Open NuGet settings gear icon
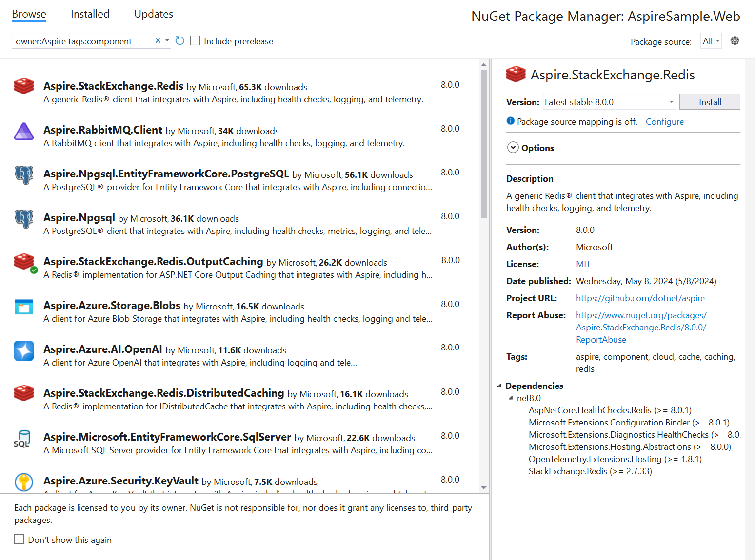The image size is (755, 560). click(735, 41)
